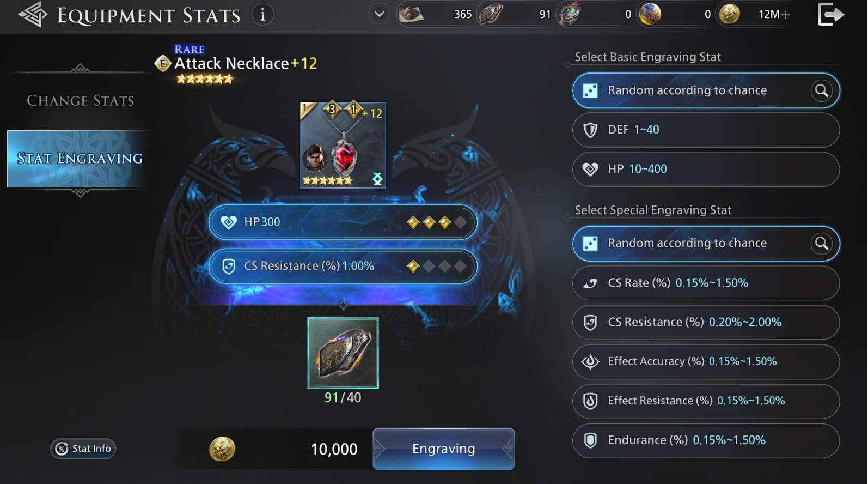
Task: Select DEF 1~40 basic engraving stat
Action: (x=706, y=130)
